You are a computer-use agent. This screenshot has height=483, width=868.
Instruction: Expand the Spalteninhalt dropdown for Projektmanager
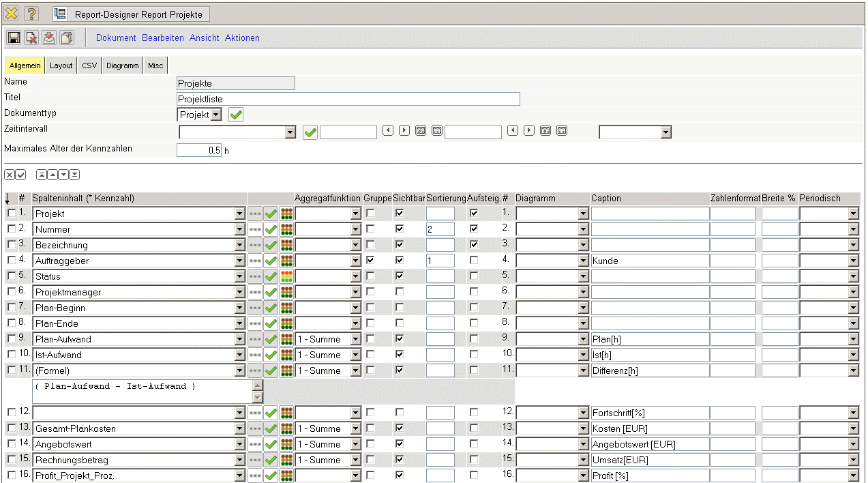tap(239, 292)
